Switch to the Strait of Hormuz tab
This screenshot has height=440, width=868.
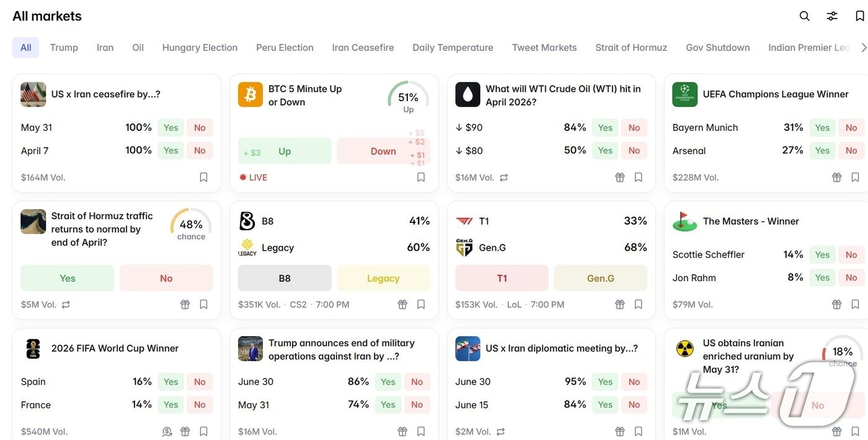point(631,48)
